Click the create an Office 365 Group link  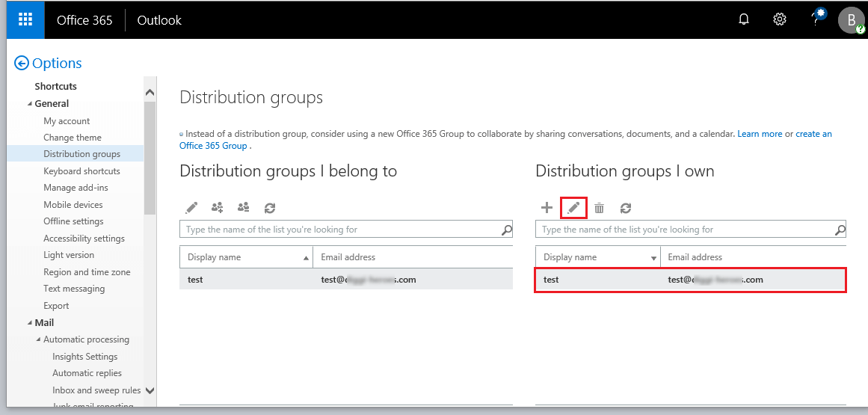[x=813, y=134]
